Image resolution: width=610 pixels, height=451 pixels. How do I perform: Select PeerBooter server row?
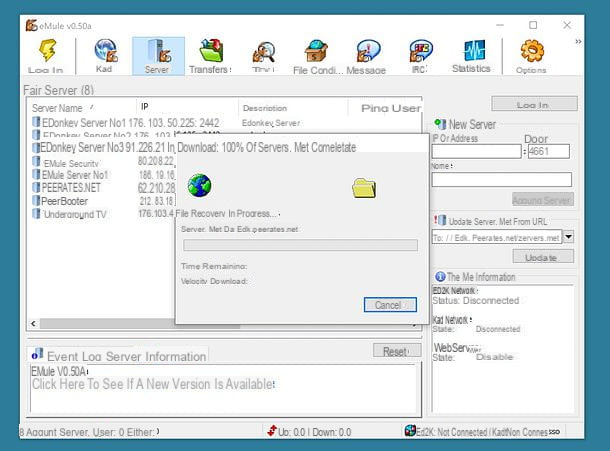pyautogui.click(x=103, y=201)
